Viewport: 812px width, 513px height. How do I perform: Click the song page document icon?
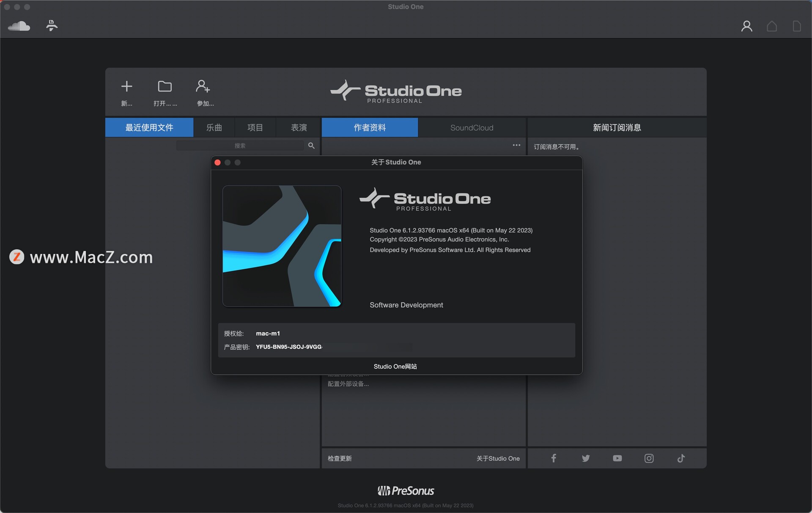coord(796,26)
